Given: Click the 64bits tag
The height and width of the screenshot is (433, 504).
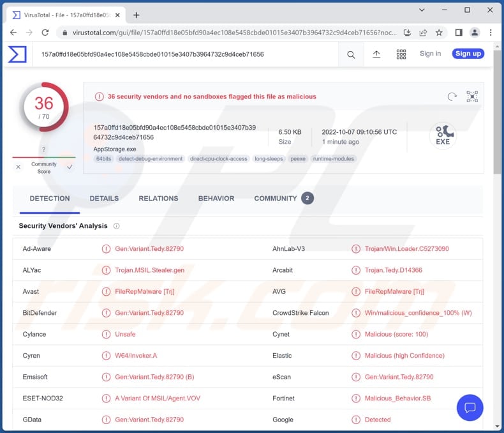Looking at the screenshot, I should [103, 159].
